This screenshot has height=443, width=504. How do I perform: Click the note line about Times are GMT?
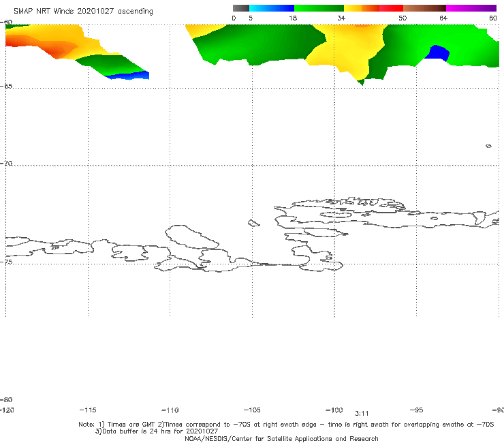(286, 425)
